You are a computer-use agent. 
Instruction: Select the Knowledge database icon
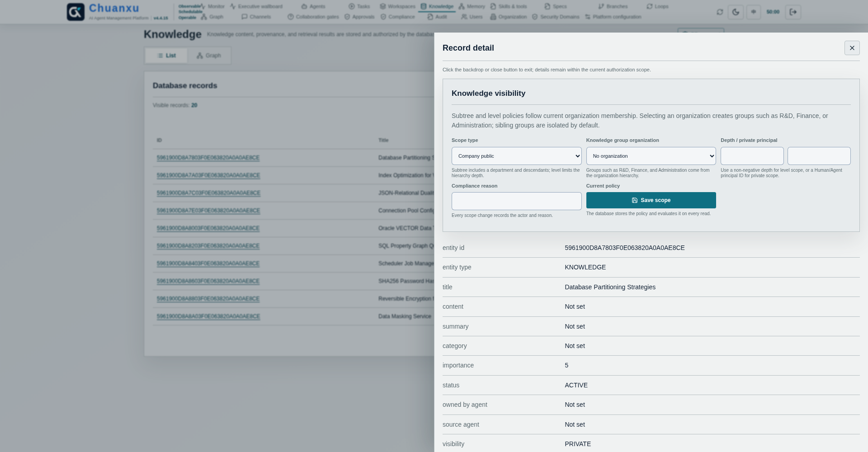[424, 6]
